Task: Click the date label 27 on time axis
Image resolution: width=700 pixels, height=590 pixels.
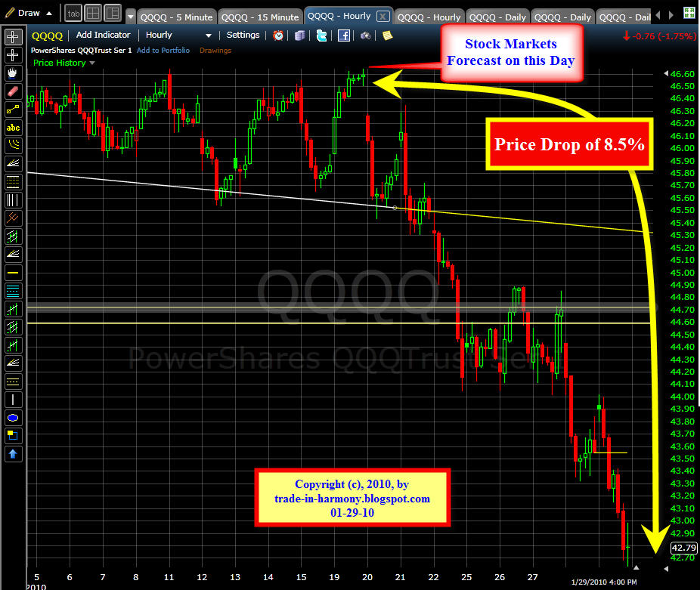Action: pyautogui.click(x=532, y=577)
